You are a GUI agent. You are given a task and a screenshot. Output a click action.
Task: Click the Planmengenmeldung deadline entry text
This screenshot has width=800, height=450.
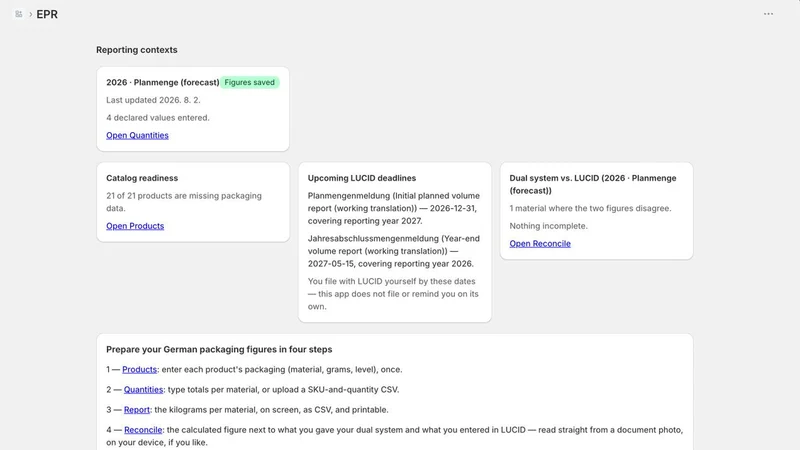pyautogui.click(x=394, y=208)
